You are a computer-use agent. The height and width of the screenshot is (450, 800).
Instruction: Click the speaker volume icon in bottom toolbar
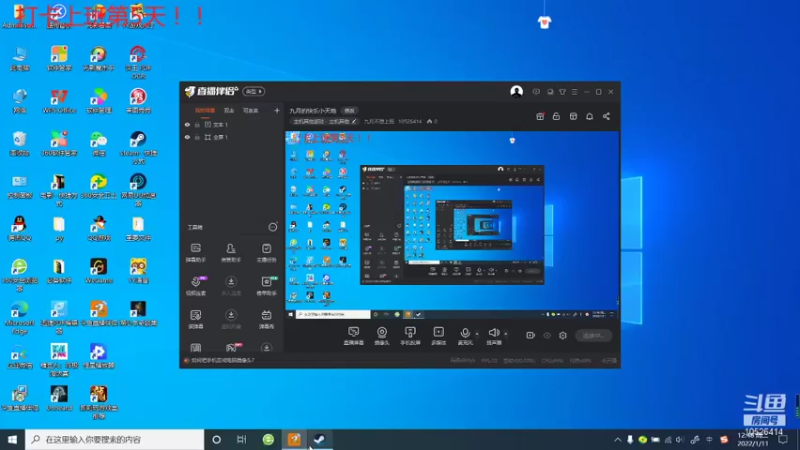[493, 335]
